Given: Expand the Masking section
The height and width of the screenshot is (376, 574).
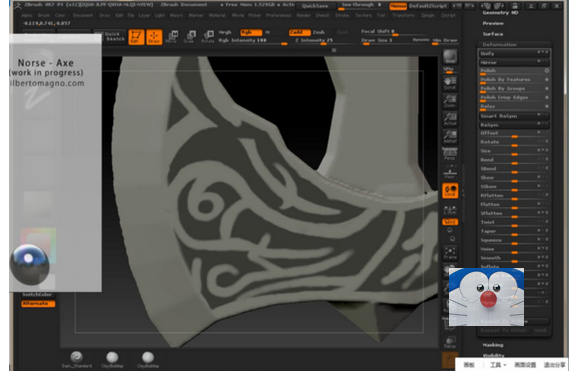Looking at the screenshot, I should click(493, 345).
